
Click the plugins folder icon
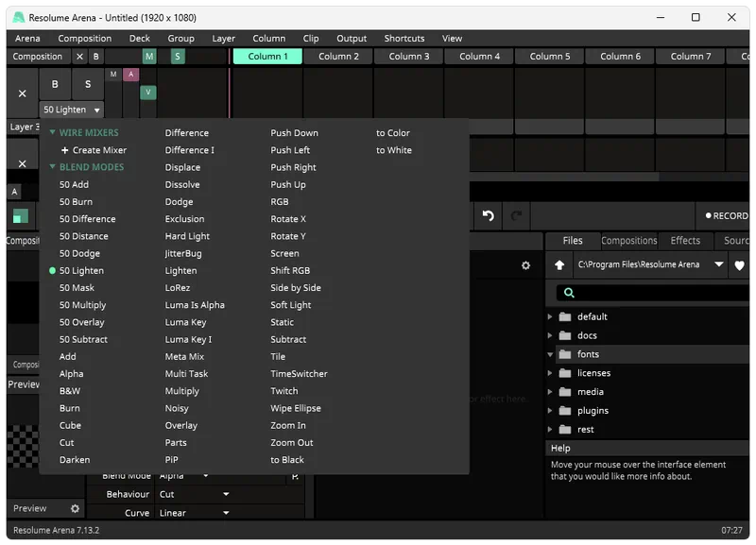pyautogui.click(x=564, y=411)
